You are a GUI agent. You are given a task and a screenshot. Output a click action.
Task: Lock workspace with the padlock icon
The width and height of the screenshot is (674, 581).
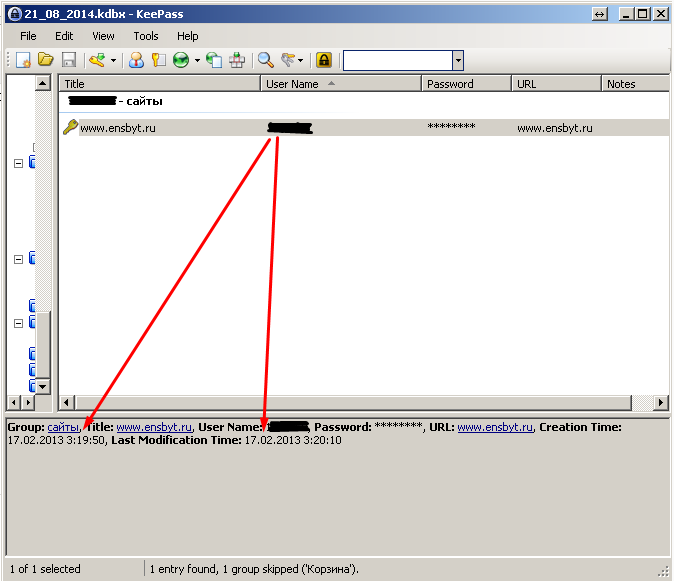coord(324,60)
